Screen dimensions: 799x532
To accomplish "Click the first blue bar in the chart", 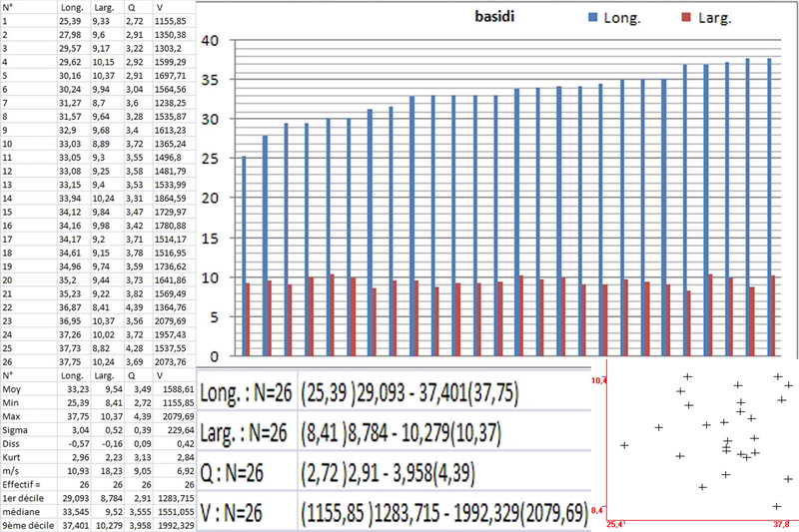I will click(x=244, y=257).
